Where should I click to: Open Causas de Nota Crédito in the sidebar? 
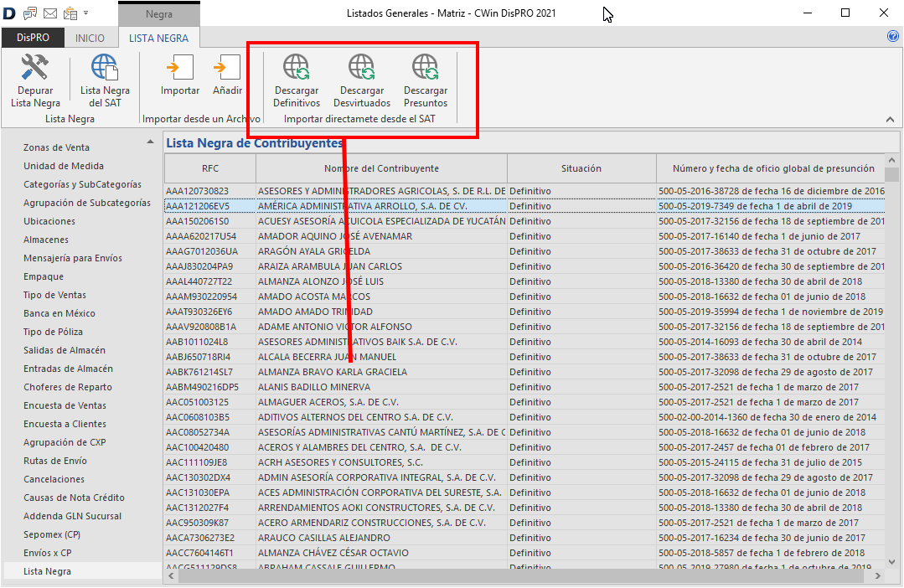point(74,498)
